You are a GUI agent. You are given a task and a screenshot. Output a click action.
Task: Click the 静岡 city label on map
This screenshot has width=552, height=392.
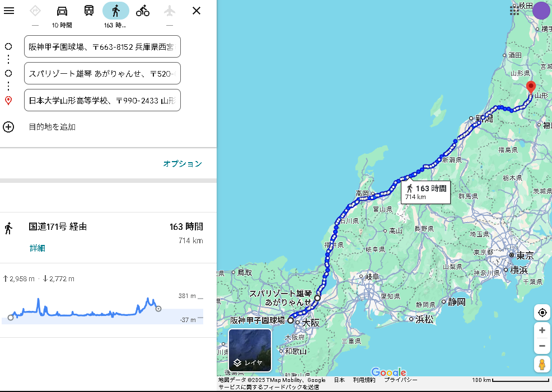pos(457,302)
